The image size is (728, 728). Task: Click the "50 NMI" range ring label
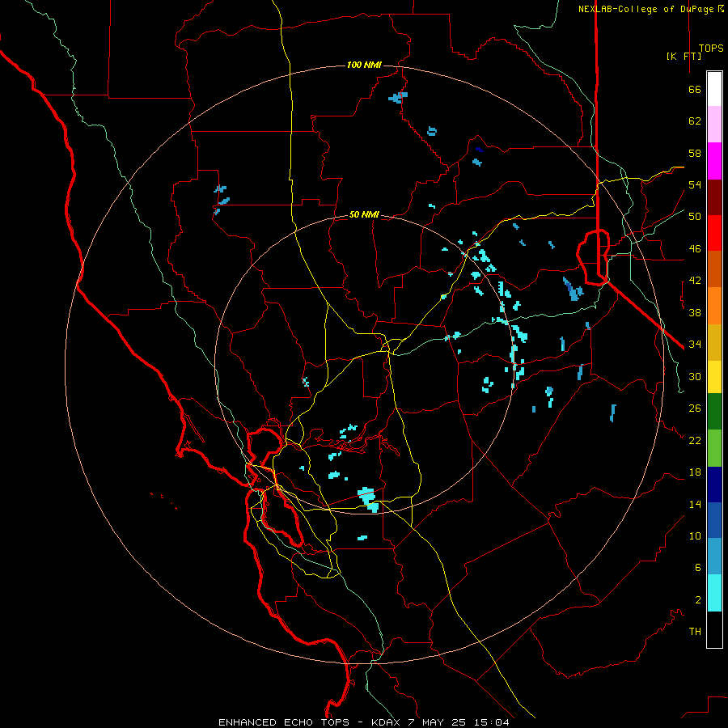(x=364, y=214)
